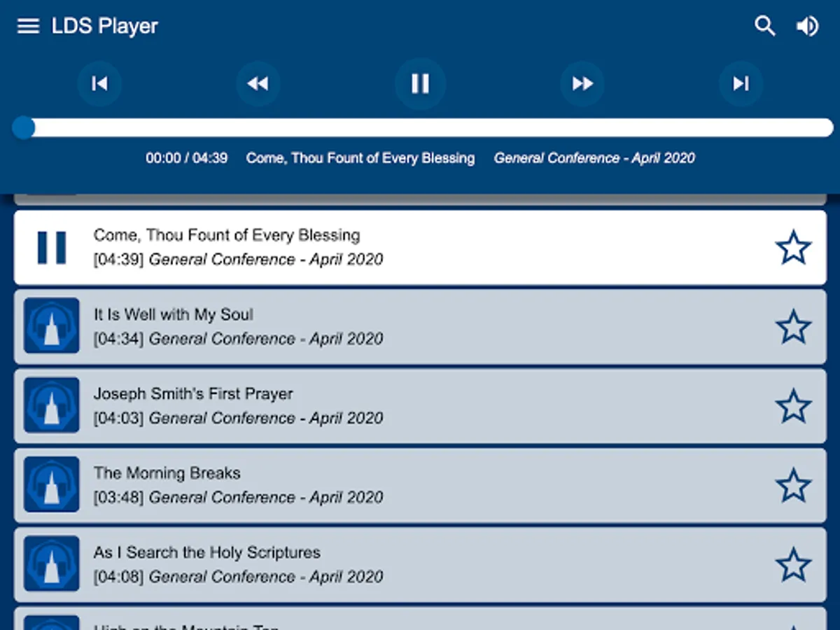Open the hamburger navigation menu
Viewport: 840px width, 630px height.
(x=28, y=27)
